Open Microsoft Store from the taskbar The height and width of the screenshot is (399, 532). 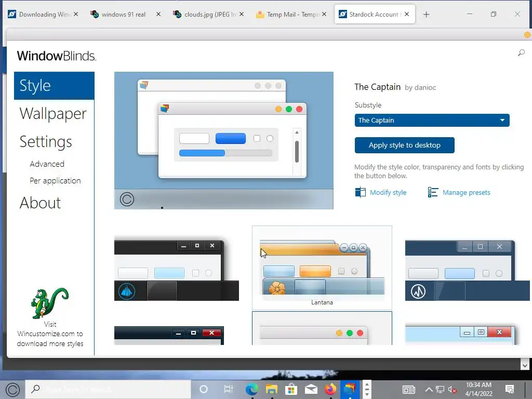pos(291,389)
